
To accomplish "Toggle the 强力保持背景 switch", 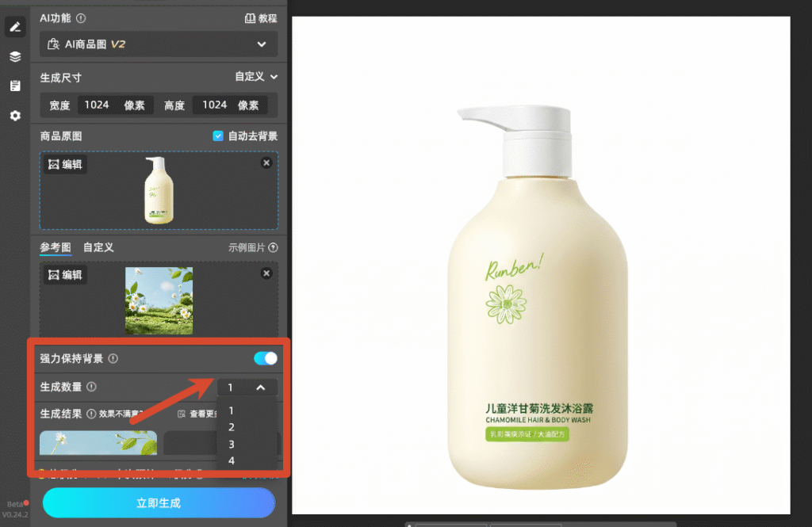I will point(266,358).
